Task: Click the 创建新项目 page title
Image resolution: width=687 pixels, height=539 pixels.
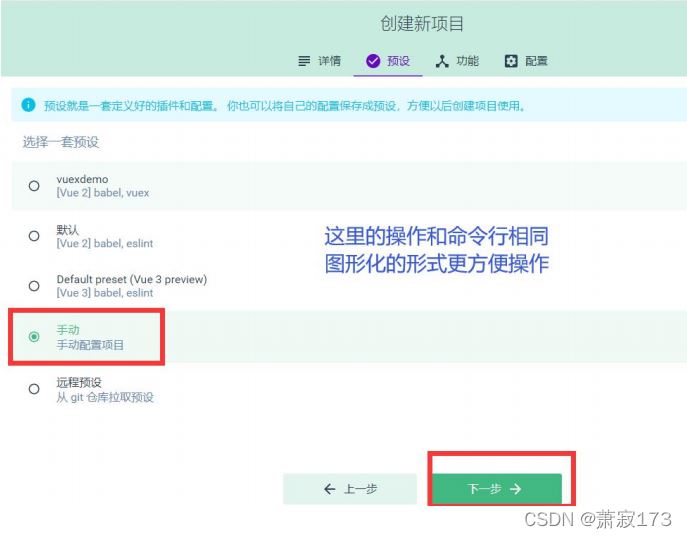Action: point(422,23)
